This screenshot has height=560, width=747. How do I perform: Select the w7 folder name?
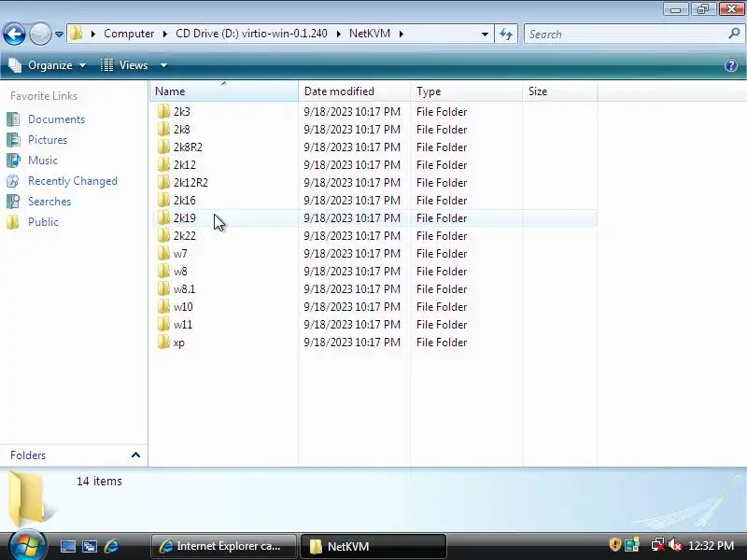click(x=180, y=253)
